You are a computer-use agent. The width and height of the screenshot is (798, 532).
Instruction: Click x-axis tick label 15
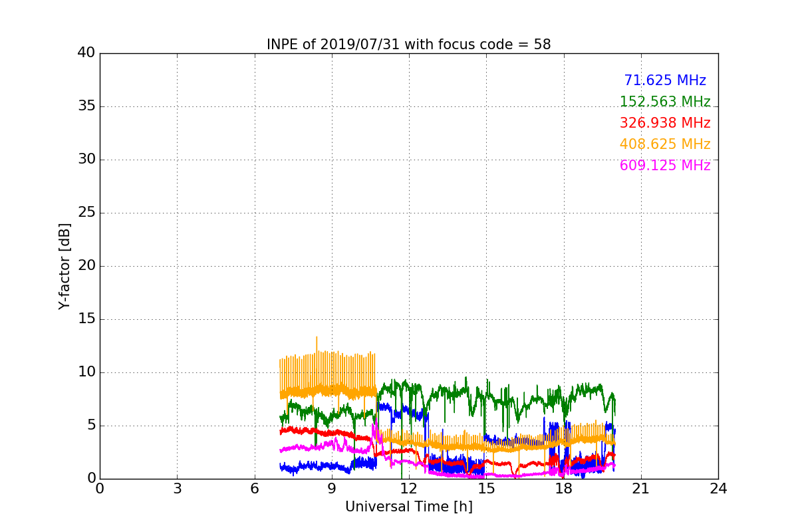click(x=486, y=489)
